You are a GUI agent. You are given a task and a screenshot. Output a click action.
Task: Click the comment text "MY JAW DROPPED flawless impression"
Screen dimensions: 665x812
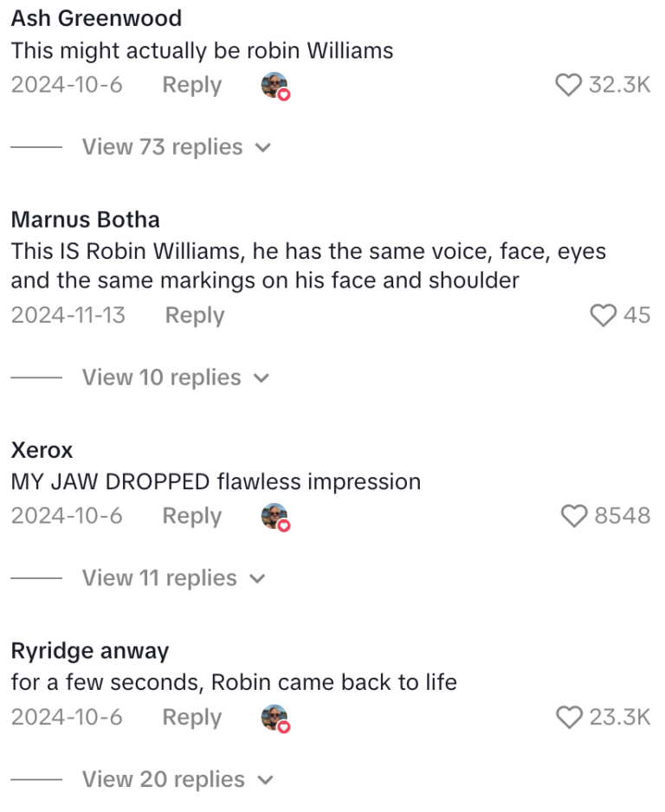(216, 481)
